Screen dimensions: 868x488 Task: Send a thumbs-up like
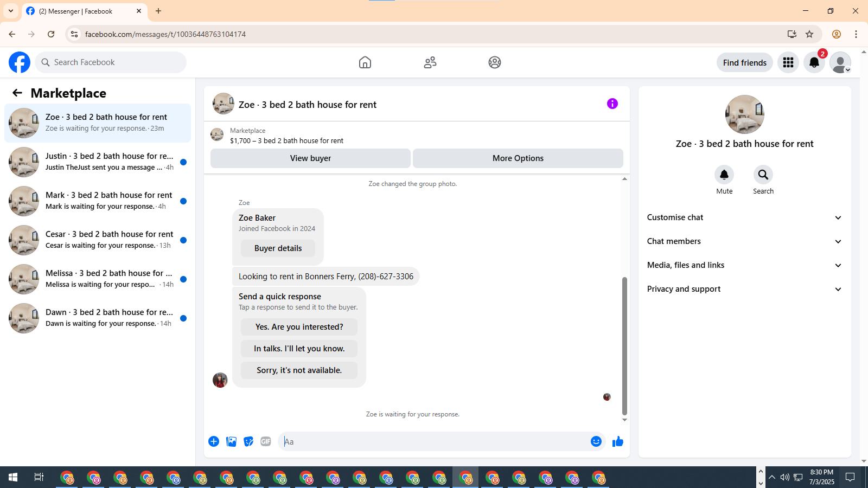pyautogui.click(x=618, y=441)
